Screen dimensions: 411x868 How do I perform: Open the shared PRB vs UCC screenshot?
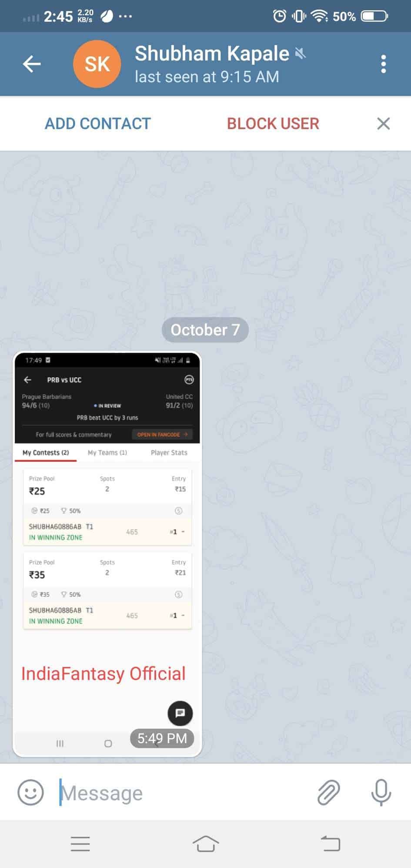(x=107, y=554)
